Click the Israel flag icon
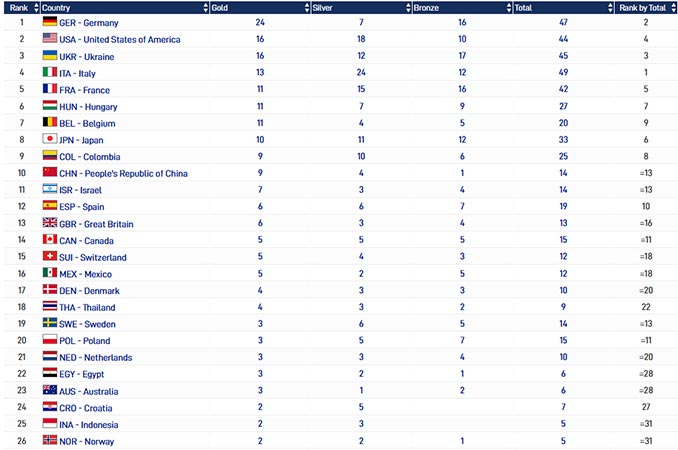Viewport: 678px width, 450px height. click(50, 189)
